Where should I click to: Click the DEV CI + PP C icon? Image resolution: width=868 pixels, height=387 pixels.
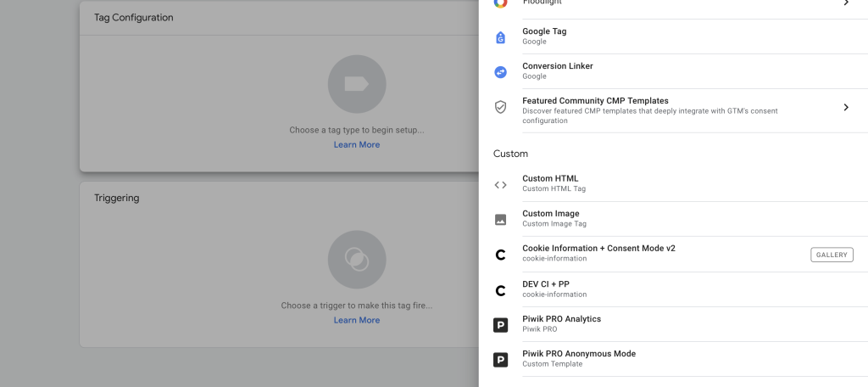[x=500, y=290]
